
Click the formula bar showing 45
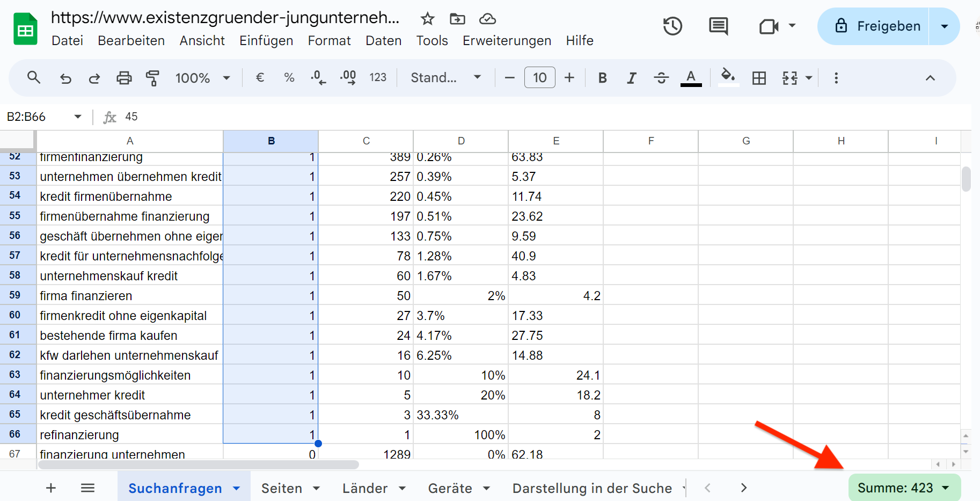click(542, 117)
